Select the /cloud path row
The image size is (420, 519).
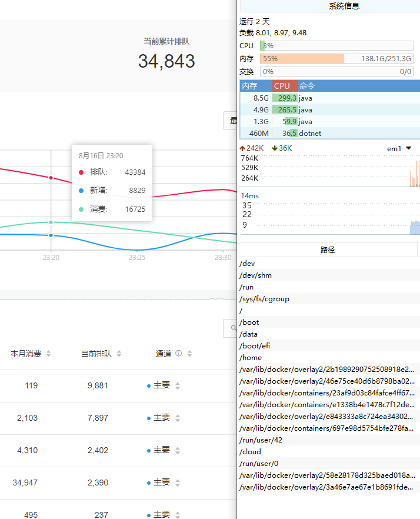pos(251,452)
